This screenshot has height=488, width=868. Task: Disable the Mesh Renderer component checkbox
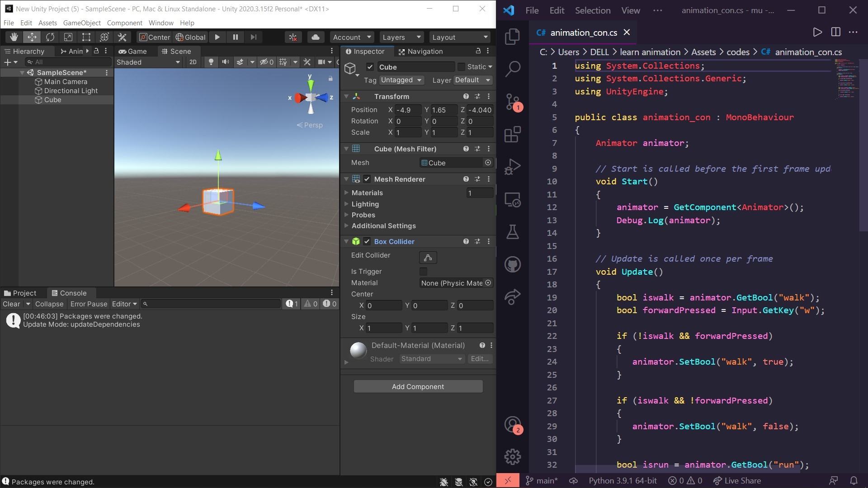point(367,179)
